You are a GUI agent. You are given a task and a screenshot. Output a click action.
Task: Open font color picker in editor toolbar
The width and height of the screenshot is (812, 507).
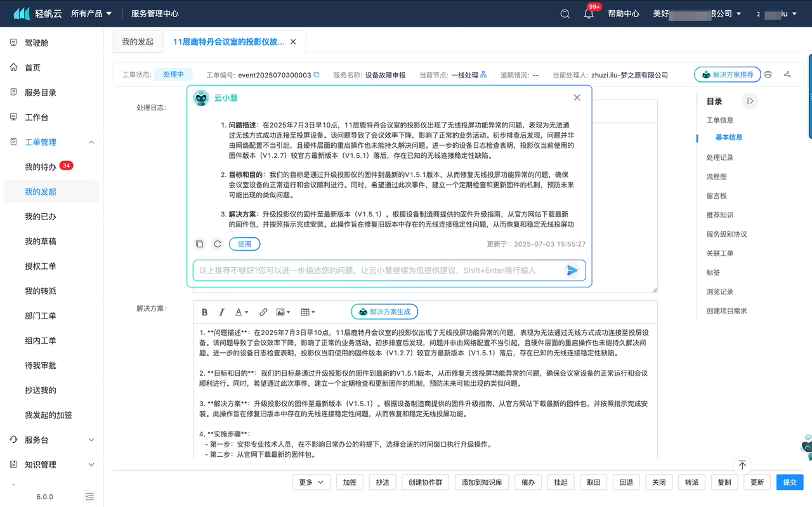(242, 312)
